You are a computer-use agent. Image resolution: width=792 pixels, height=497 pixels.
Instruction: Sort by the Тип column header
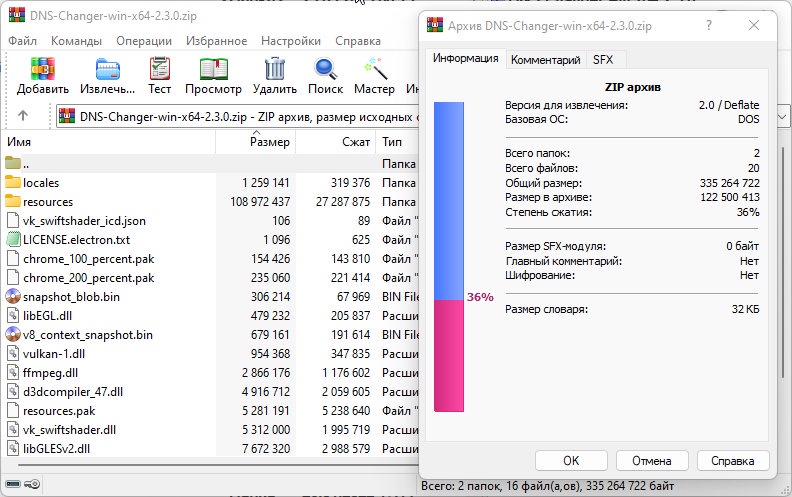coord(398,142)
